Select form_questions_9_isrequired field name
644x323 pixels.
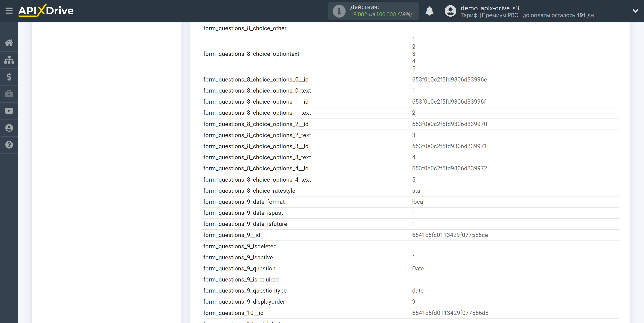[241, 280]
